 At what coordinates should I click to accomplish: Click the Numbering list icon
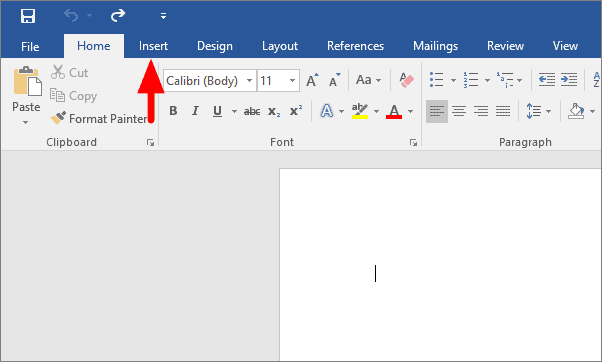tap(470, 80)
